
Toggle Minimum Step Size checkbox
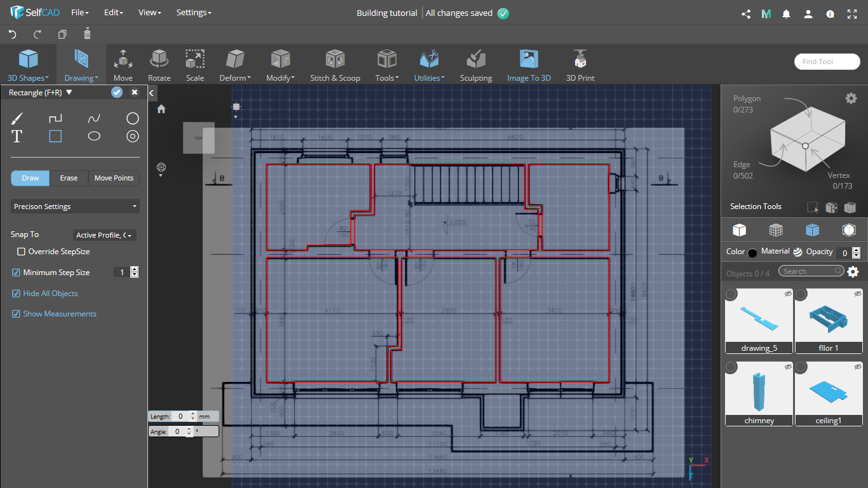(x=17, y=273)
